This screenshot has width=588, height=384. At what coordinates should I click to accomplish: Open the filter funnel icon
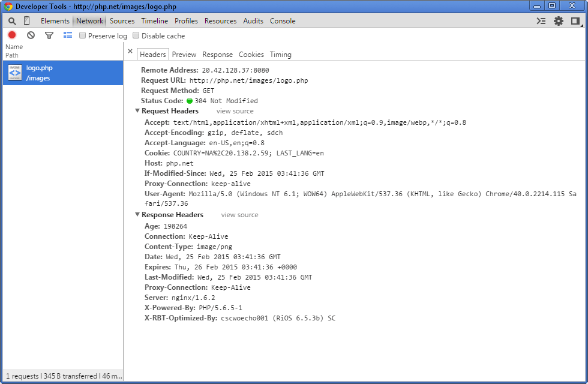49,35
